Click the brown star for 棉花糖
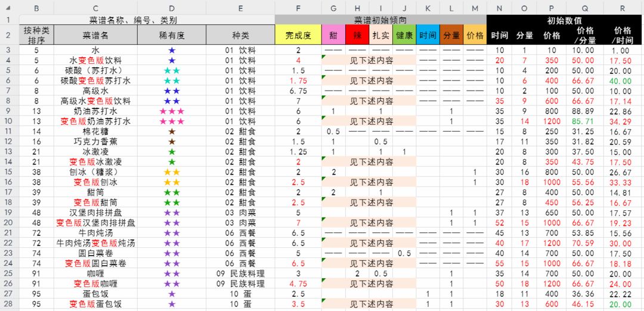Viewport: 644px width, 311px height. (172, 132)
